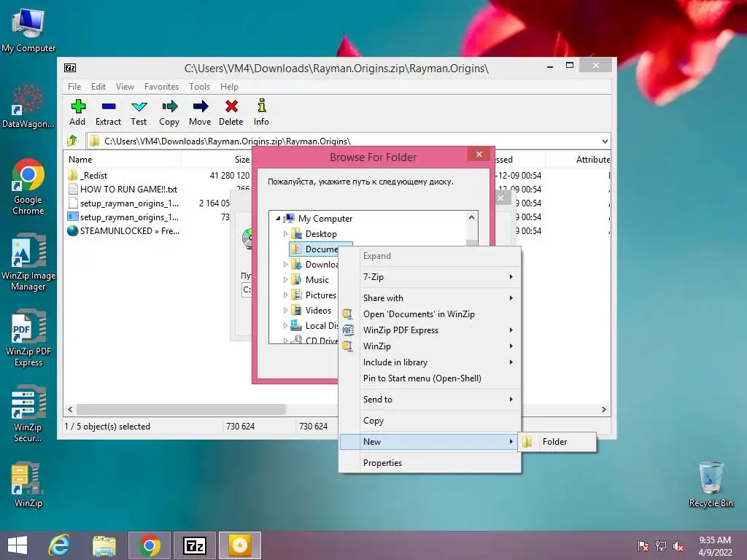Open WinZip Secure desktop shortcut
The image size is (747, 560).
point(28,414)
